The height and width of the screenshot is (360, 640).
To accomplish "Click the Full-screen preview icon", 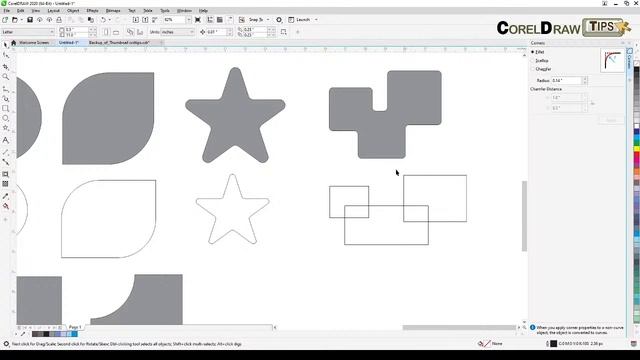I will (198, 20).
